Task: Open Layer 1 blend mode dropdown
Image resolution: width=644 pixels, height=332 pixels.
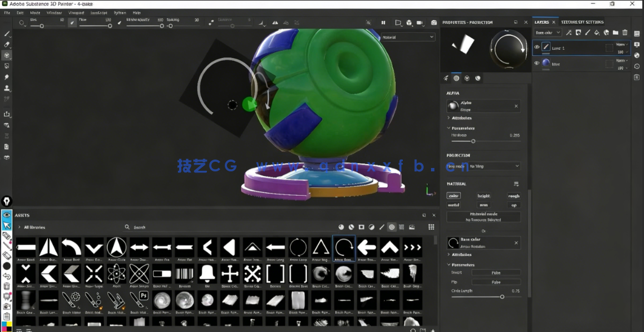Action: pyautogui.click(x=620, y=43)
